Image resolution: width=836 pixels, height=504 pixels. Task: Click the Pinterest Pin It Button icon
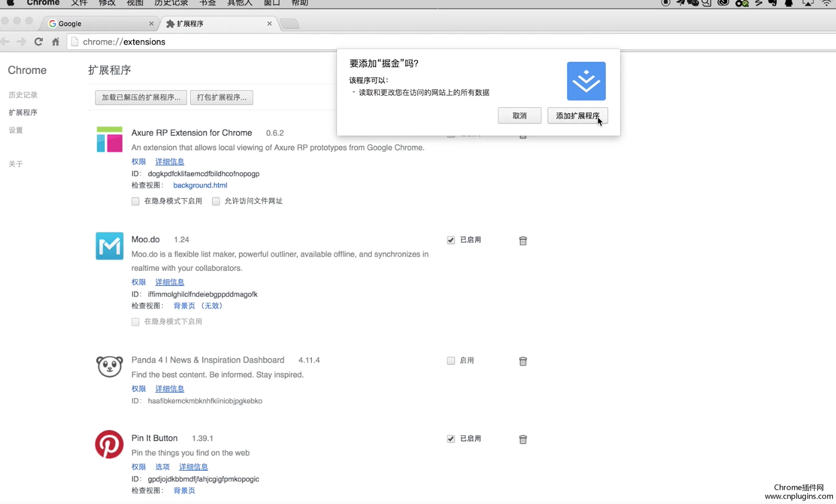pos(110,444)
